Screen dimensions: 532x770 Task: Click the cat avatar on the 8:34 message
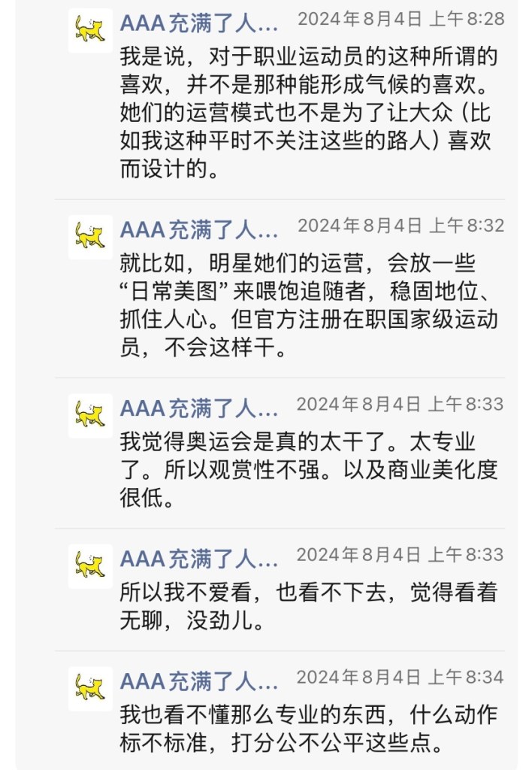(x=90, y=688)
